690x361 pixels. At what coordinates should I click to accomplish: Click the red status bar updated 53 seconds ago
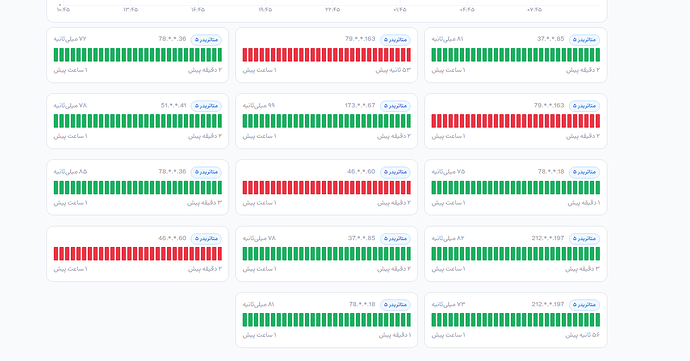pos(327,55)
